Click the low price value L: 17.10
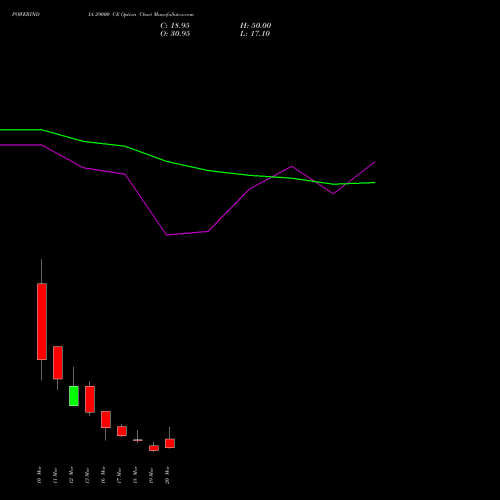Screen dimensions: 500x500 tap(255, 34)
